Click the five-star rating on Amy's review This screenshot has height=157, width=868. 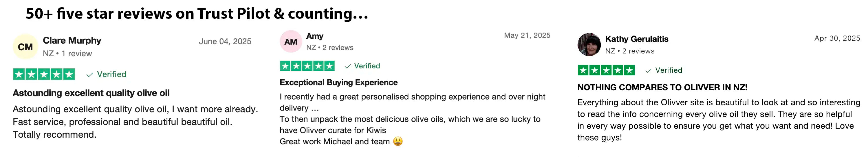click(307, 66)
